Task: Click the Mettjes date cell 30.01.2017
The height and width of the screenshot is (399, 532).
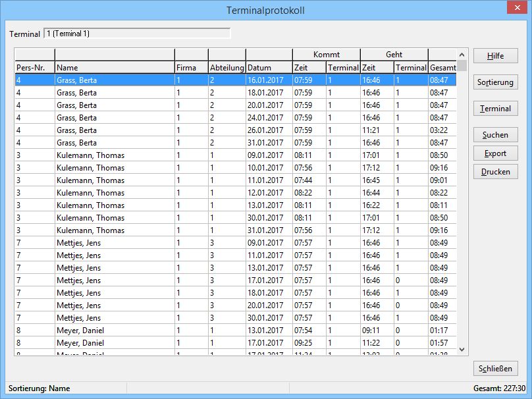Action: (x=269, y=318)
